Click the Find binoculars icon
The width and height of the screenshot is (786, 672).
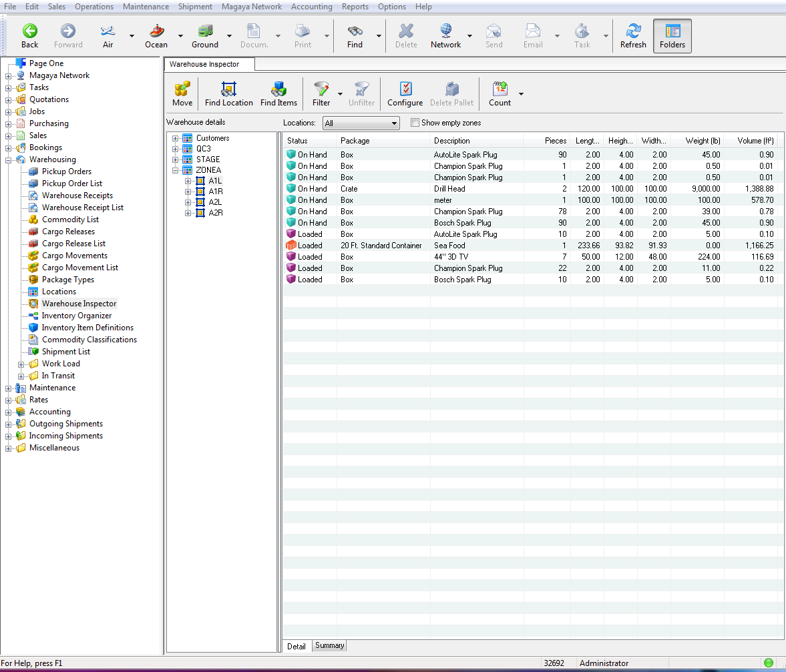(x=355, y=36)
